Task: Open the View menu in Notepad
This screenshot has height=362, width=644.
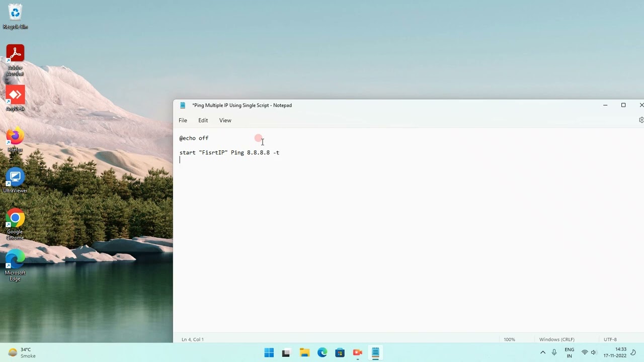Action: [225, 120]
